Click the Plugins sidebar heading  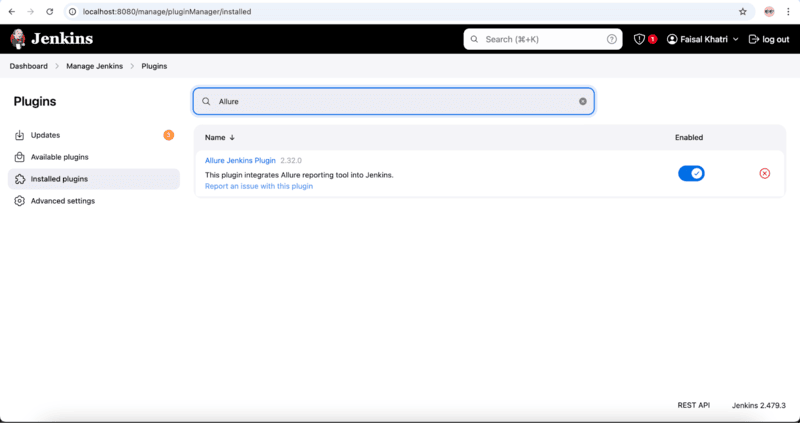click(x=35, y=102)
